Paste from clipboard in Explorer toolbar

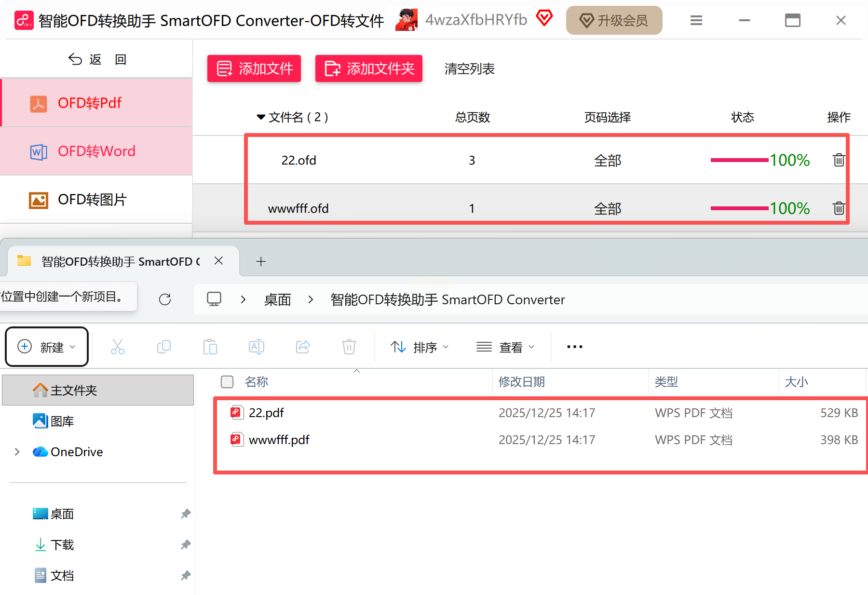[210, 347]
